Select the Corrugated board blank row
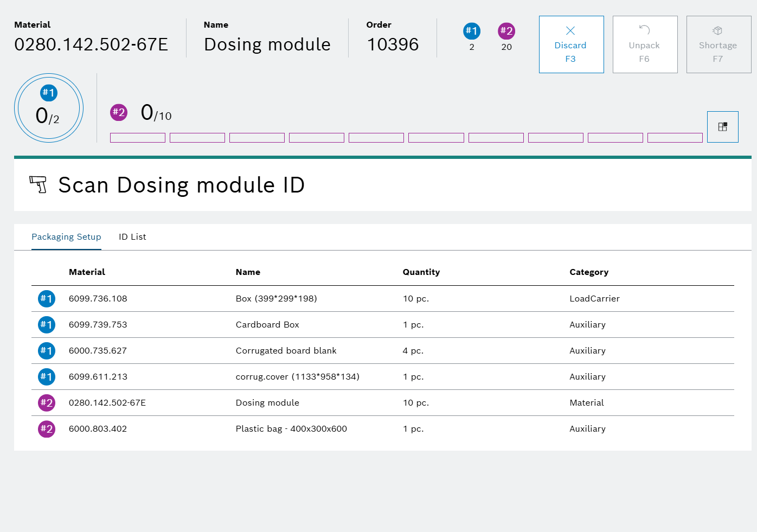The height and width of the screenshot is (532, 757). tap(286, 351)
